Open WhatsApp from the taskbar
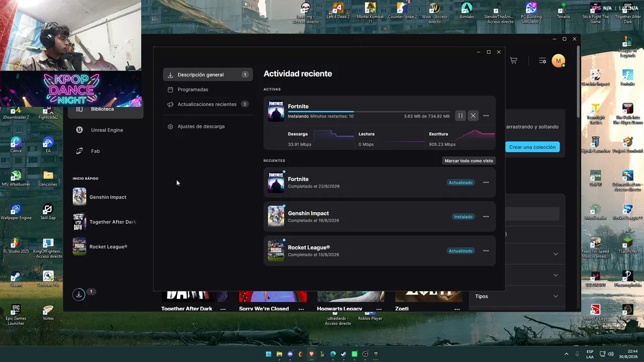 (x=355, y=354)
